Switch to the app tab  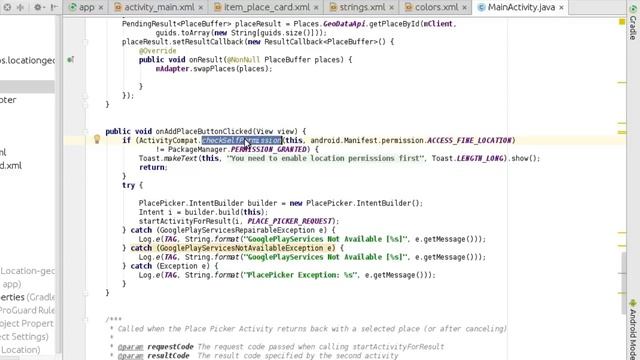tap(87, 7)
